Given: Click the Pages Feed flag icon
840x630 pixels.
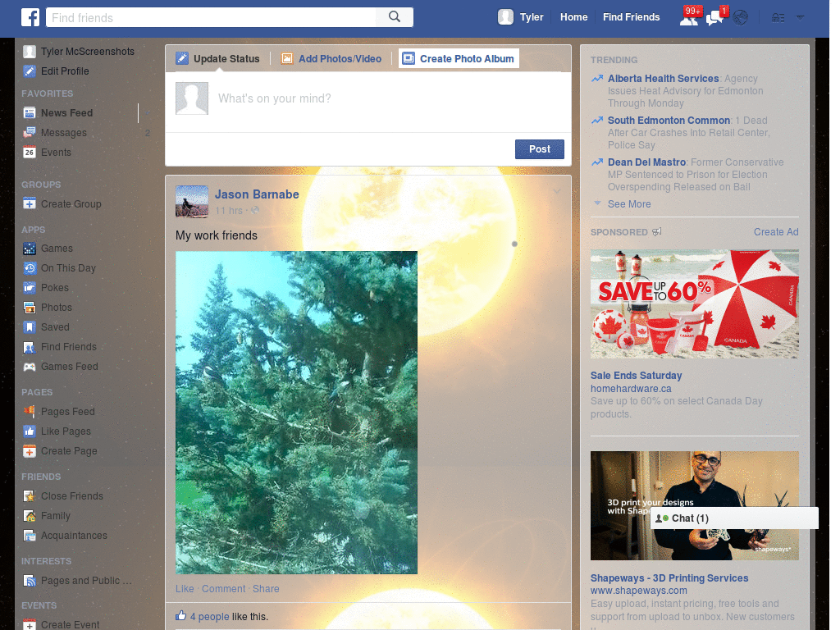Looking at the screenshot, I should tap(30, 412).
